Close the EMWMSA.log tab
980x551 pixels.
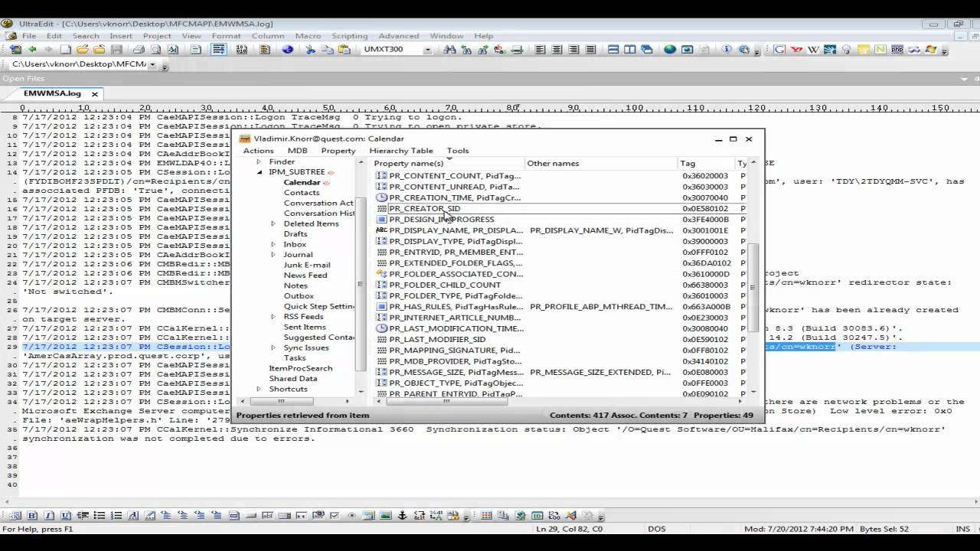[x=95, y=94]
